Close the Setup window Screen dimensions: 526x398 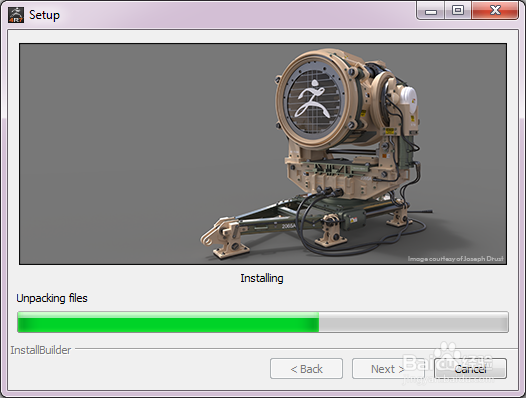tap(495, 11)
